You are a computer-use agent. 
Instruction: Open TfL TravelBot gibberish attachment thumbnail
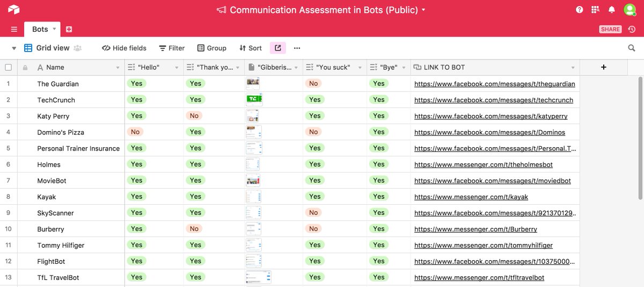tap(259, 277)
